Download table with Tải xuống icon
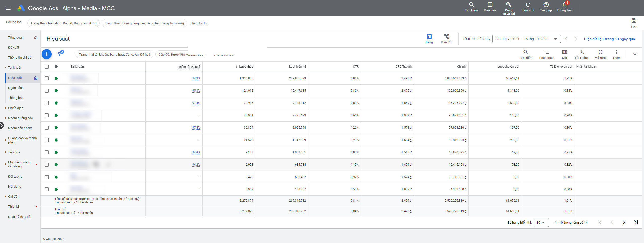The height and width of the screenshot is (243, 644). point(581,54)
